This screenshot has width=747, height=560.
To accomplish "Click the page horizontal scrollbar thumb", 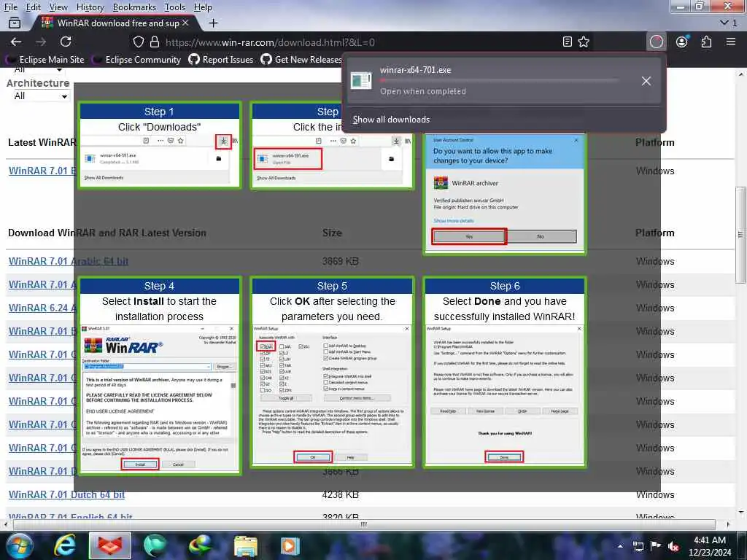I will click(x=364, y=524).
